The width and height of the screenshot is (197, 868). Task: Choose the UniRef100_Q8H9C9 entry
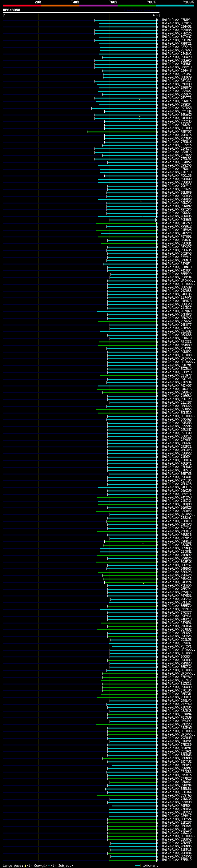177,78
